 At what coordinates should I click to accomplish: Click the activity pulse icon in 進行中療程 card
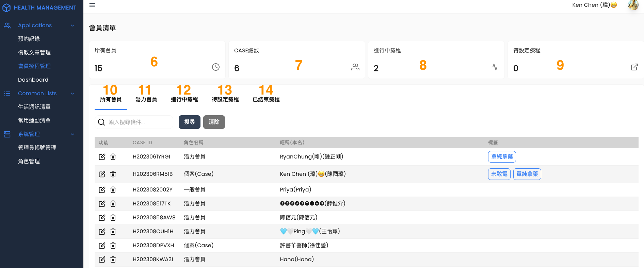click(x=495, y=67)
